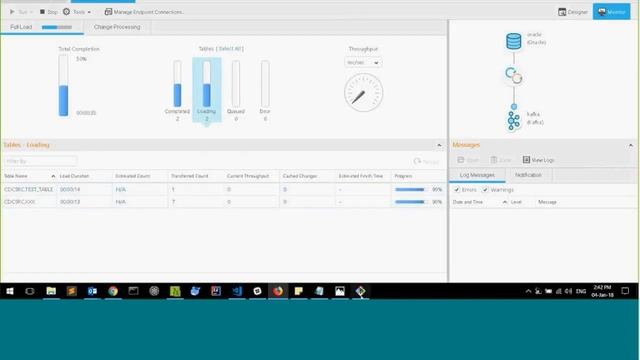640x360 pixels.
Task: Click the volume icon in system tray
Action: click(x=569, y=291)
